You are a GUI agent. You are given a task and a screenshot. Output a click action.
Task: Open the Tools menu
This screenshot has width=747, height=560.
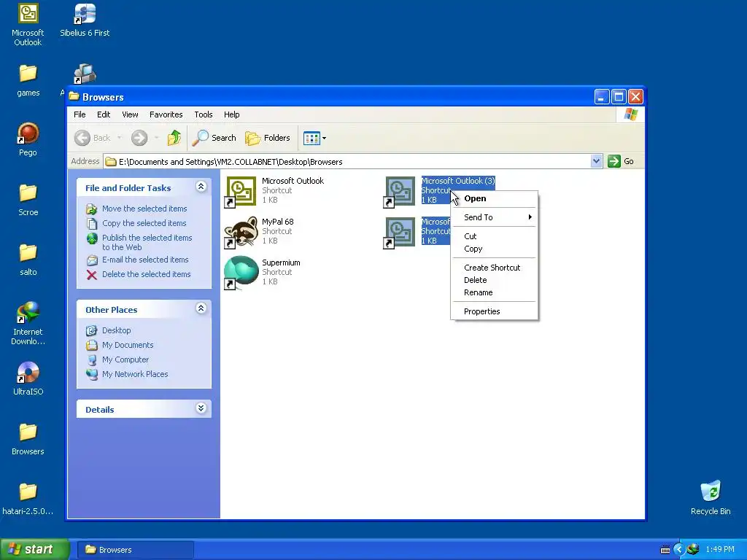(x=203, y=114)
